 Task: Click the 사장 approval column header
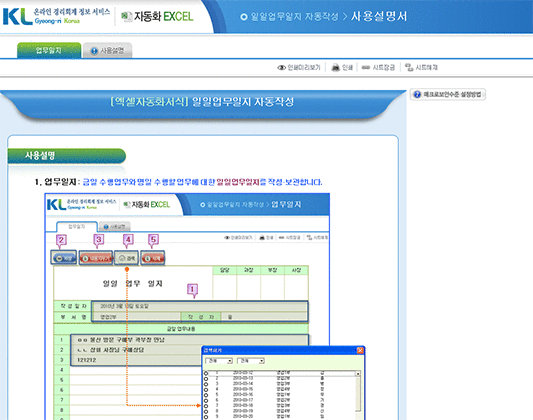(x=296, y=270)
